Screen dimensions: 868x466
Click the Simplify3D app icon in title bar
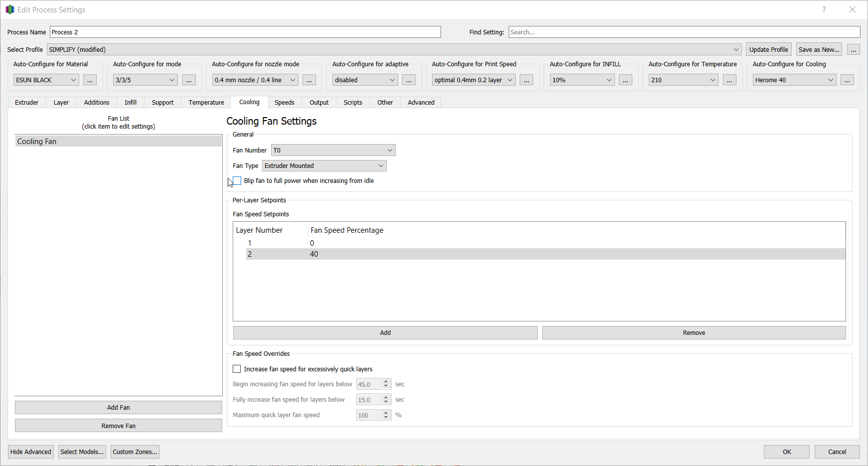(x=9, y=9)
